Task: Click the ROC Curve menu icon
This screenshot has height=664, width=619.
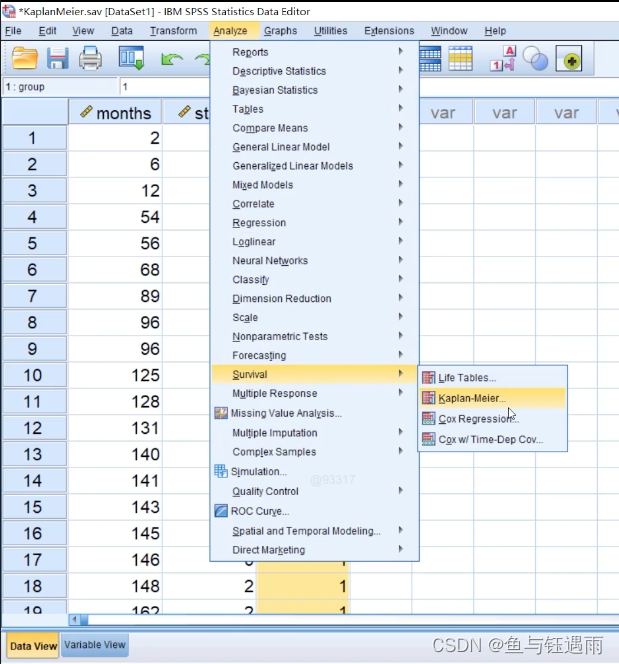Action: click(x=221, y=511)
